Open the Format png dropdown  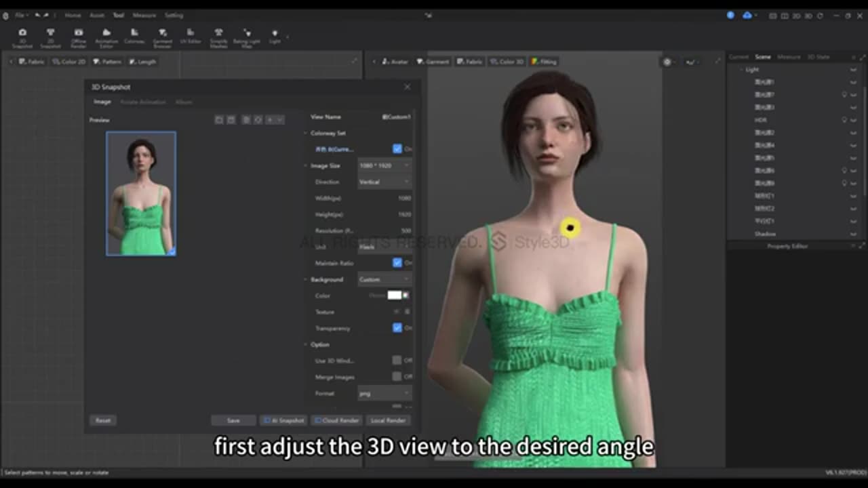tap(384, 393)
